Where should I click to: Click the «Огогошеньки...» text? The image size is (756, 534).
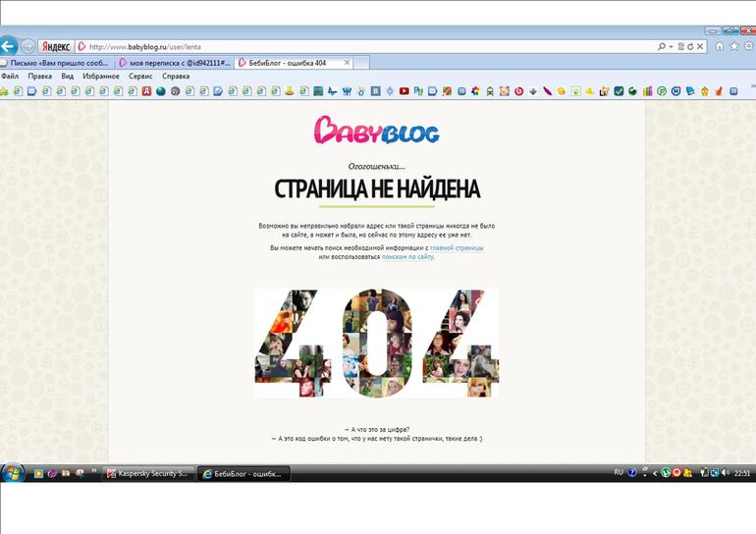(377, 166)
